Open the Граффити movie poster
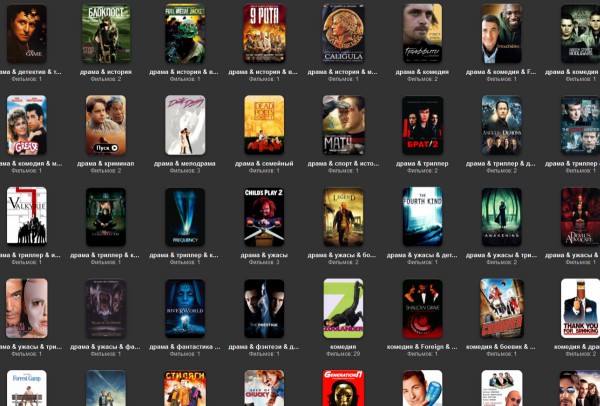600x406 pixels. (x=423, y=33)
